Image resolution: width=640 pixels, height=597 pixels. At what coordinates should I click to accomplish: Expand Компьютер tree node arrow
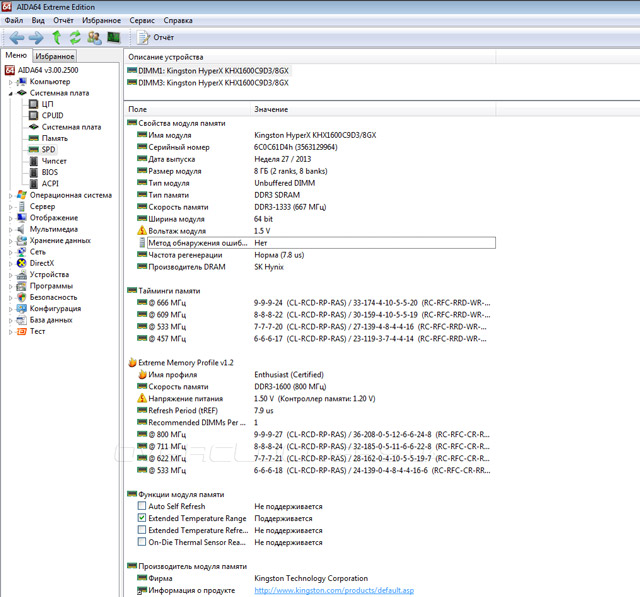point(11,82)
